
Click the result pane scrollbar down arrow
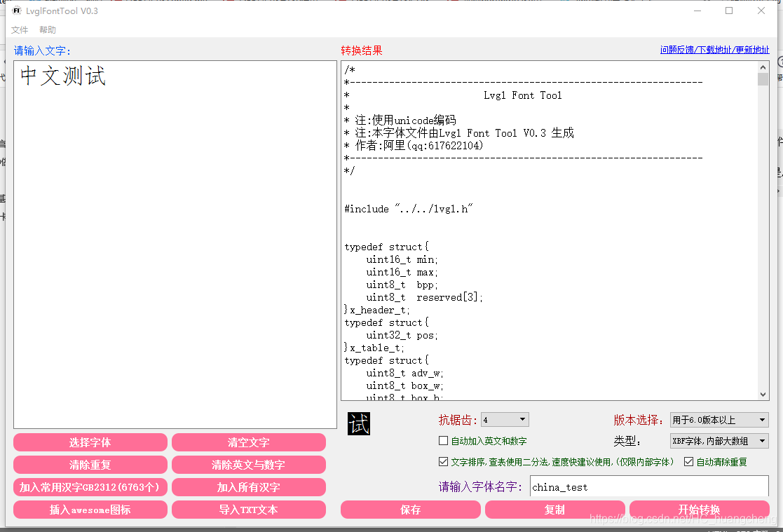763,394
